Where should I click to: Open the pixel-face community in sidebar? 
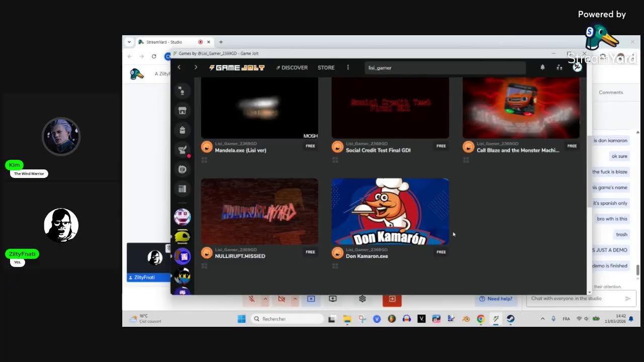click(182, 217)
